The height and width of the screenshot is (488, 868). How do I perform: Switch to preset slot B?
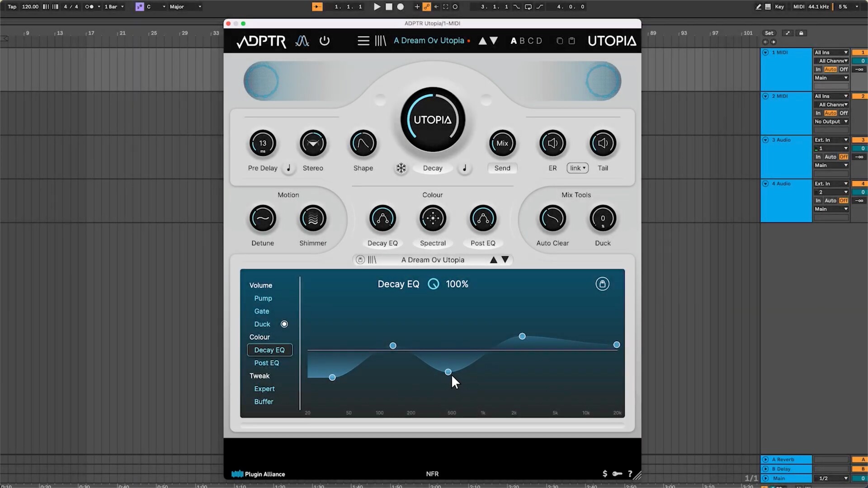pyautogui.click(x=522, y=41)
